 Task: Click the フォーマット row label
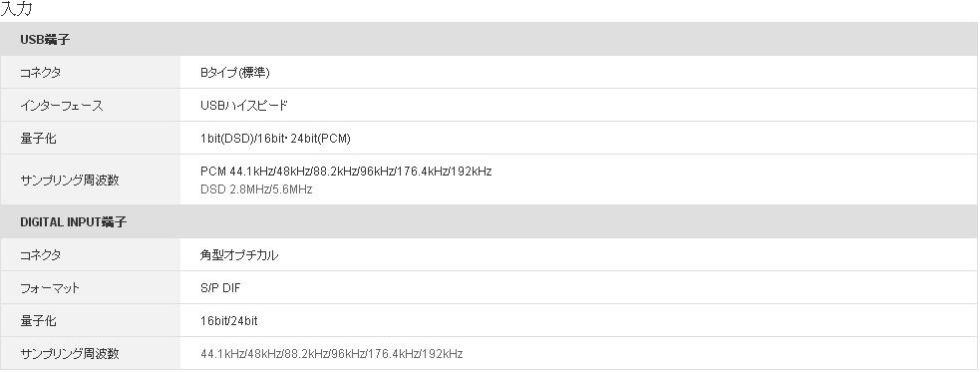tap(50, 288)
